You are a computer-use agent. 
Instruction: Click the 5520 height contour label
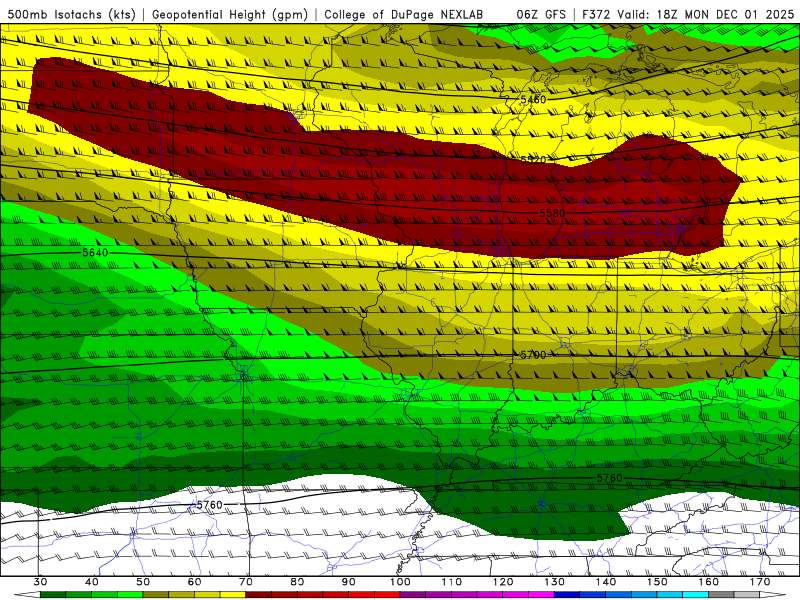pos(533,160)
